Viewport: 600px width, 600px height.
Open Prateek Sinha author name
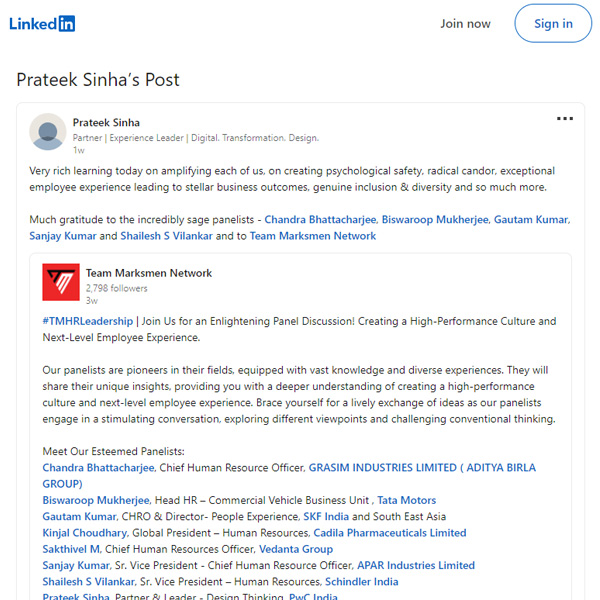[106, 122]
